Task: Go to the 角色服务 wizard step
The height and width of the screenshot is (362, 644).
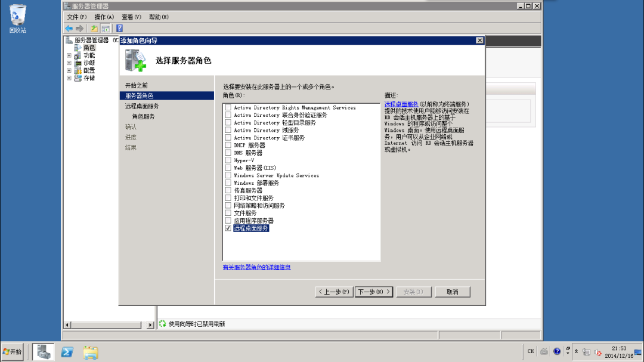Action: (x=143, y=117)
